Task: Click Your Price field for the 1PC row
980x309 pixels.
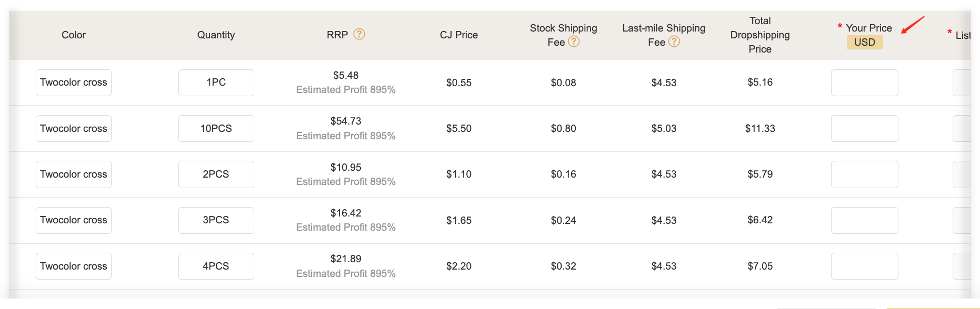Action: (x=864, y=83)
